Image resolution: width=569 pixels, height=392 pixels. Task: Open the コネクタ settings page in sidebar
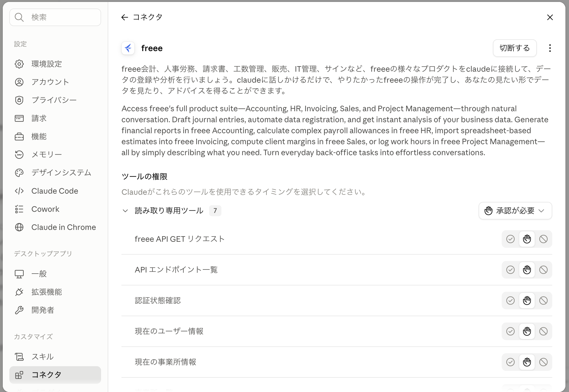55,375
